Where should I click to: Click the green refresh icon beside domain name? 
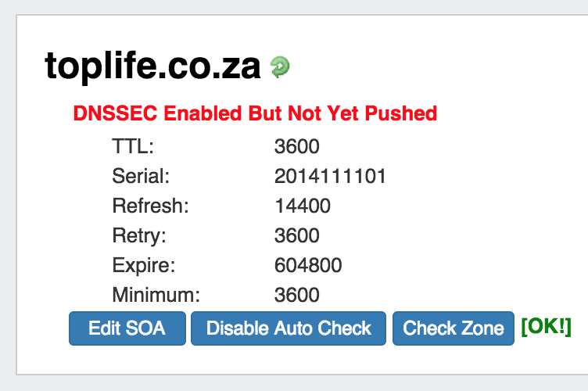(x=280, y=67)
